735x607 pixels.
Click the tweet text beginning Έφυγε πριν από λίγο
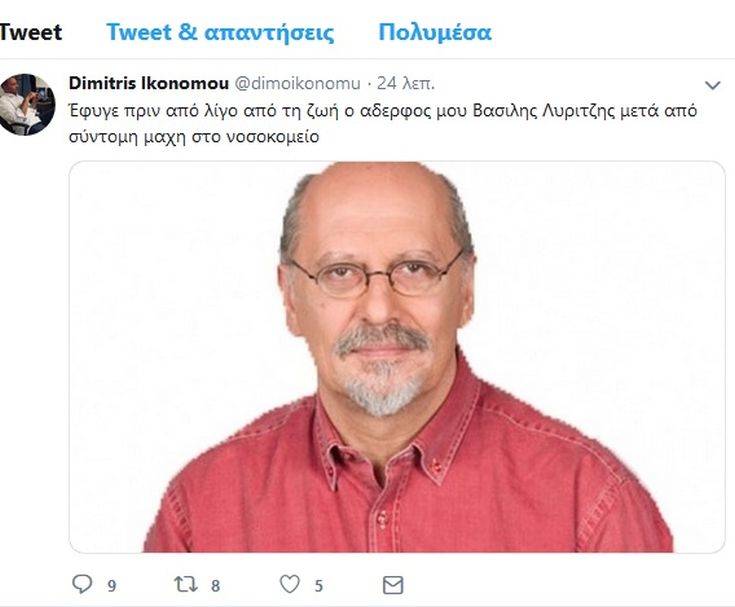(x=382, y=124)
